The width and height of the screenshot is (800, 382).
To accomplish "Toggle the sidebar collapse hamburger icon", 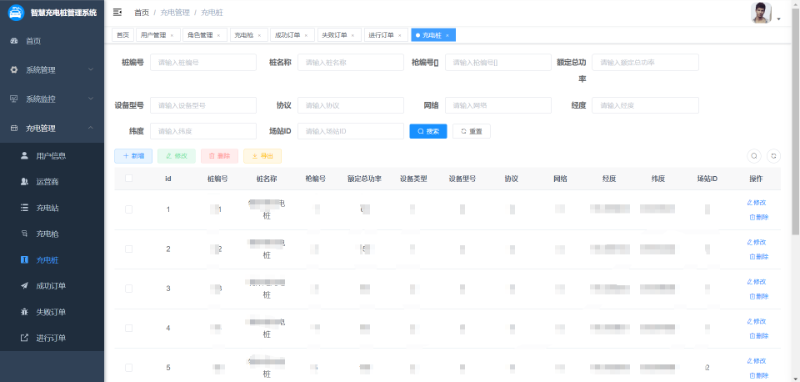I will coord(117,12).
